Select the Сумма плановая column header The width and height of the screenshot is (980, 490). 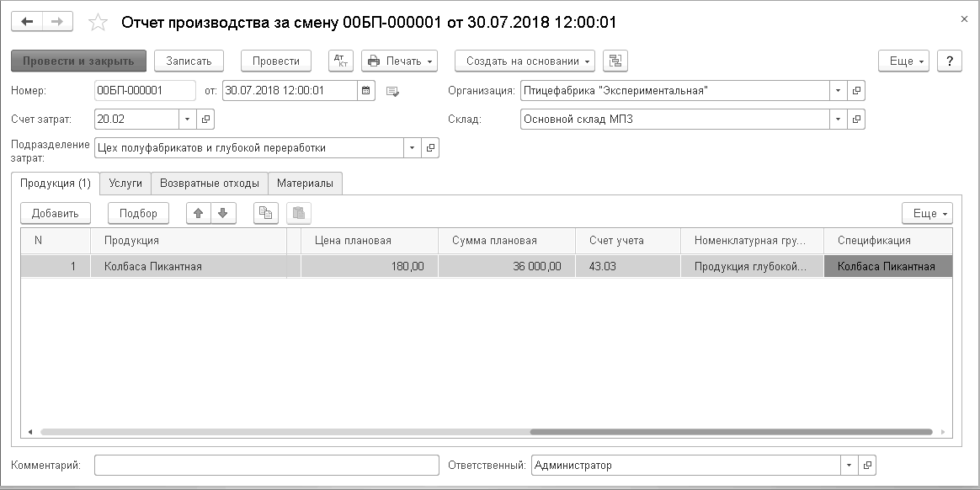tap(507, 241)
